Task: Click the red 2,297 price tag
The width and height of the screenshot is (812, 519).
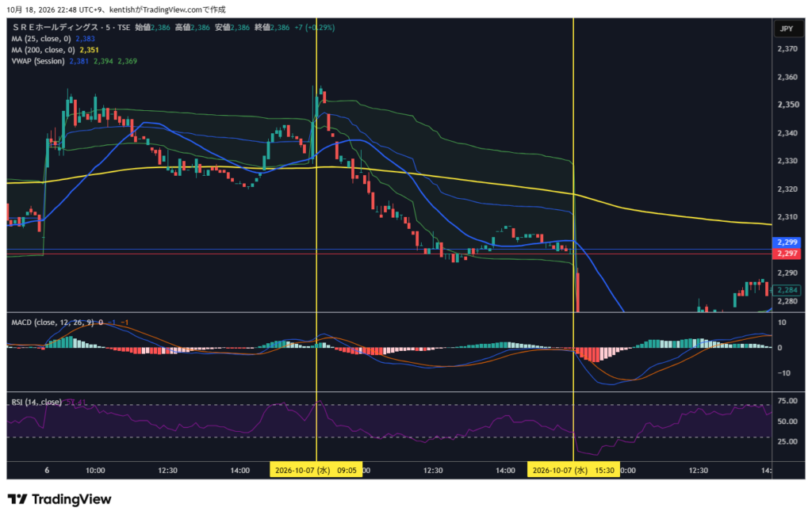Action: (x=787, y=254)
